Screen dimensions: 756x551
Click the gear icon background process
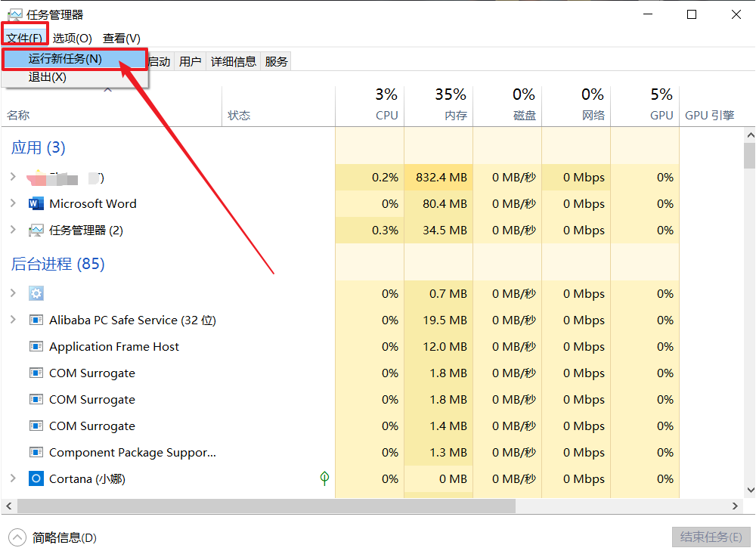coord(36,294)
